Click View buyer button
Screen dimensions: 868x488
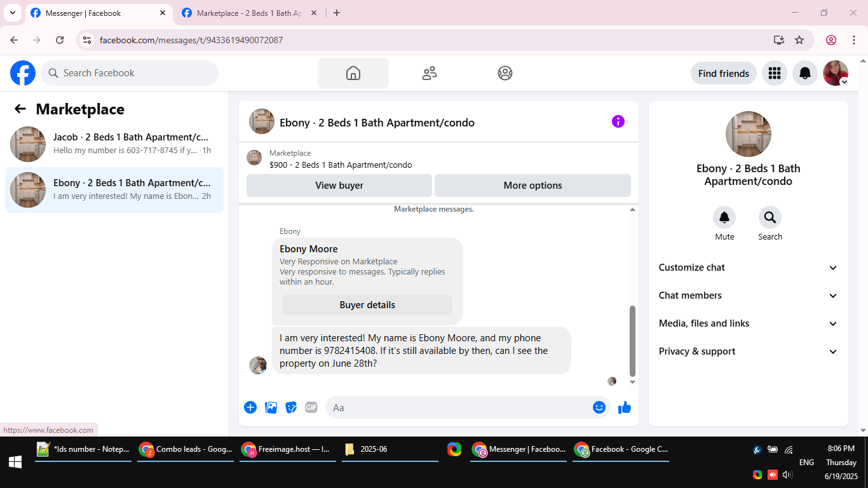[339, 186]
